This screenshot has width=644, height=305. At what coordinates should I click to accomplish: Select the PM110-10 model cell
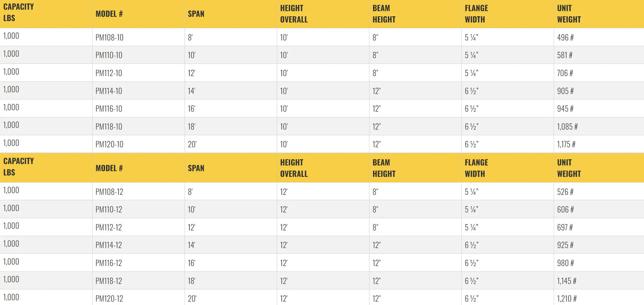[x=109, y=55]
